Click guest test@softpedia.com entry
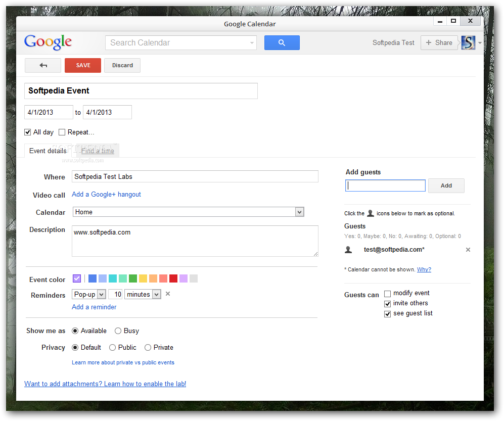 click(394, 250)
